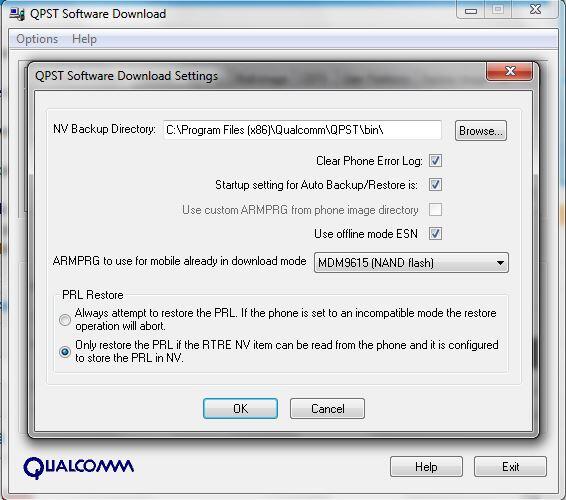Minimize the QPST Software Download window
The width and height of the screenshot is (566, 500).
[x=470, y=10]
